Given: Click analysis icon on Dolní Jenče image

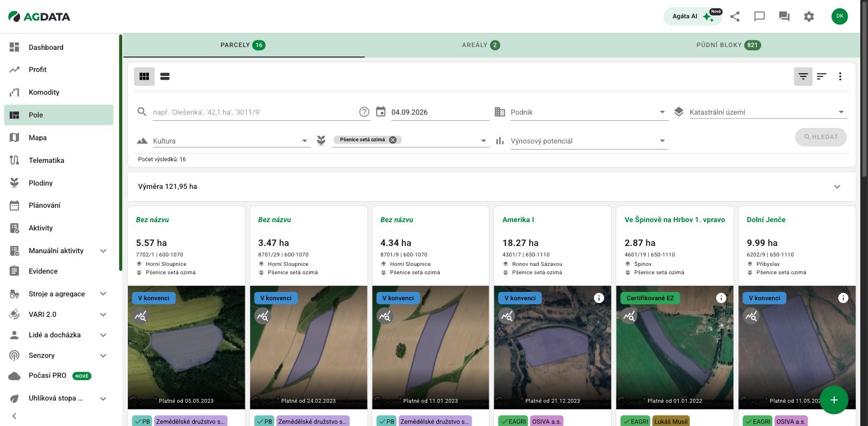Looking at the screenshot, I should point(751,316).
